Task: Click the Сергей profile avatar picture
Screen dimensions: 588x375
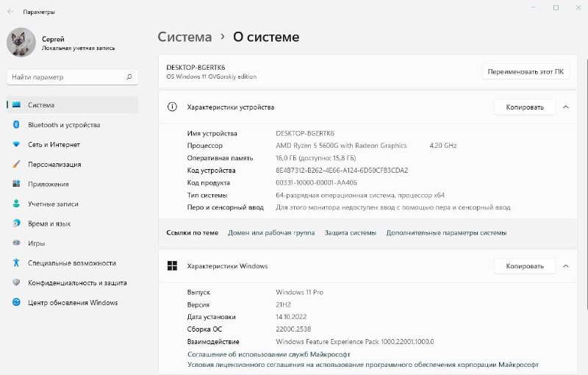Action: [x=21, y=43]
